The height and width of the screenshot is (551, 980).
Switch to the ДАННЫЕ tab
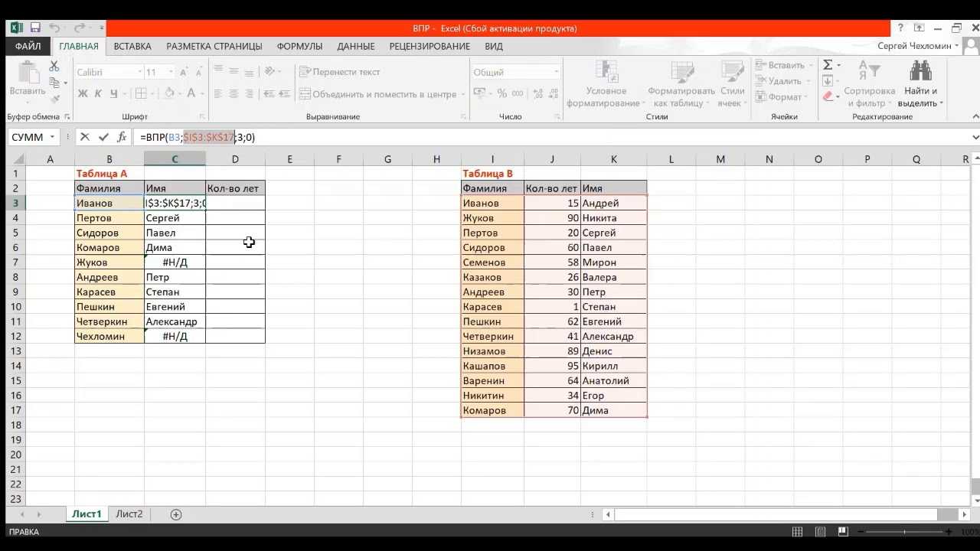pos(356,46)
